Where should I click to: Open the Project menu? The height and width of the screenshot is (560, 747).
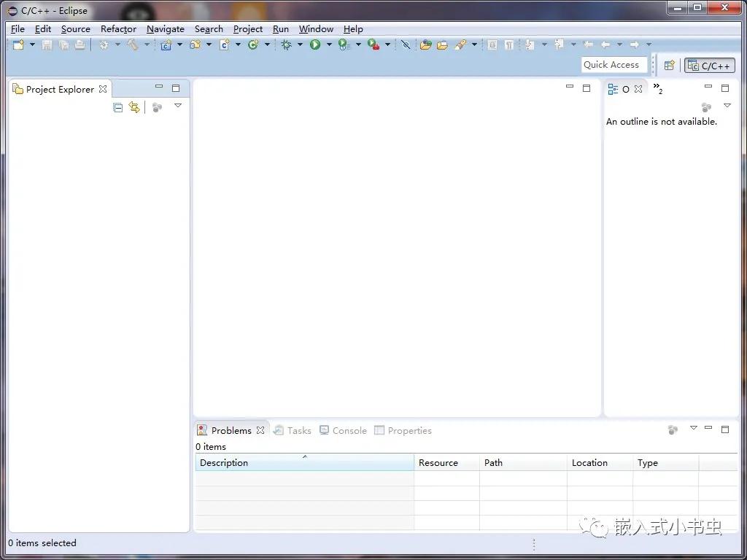pos(248,29)
